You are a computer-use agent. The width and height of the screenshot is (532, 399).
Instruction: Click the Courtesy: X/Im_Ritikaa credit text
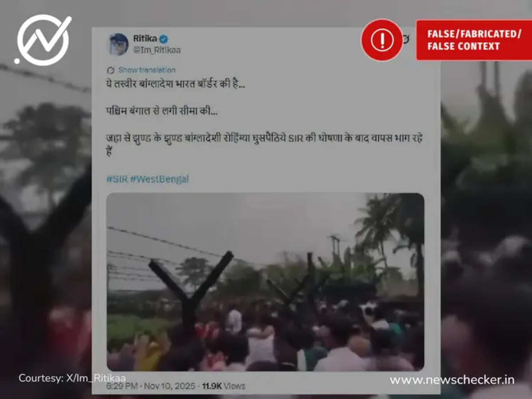[x=72, y=378]
